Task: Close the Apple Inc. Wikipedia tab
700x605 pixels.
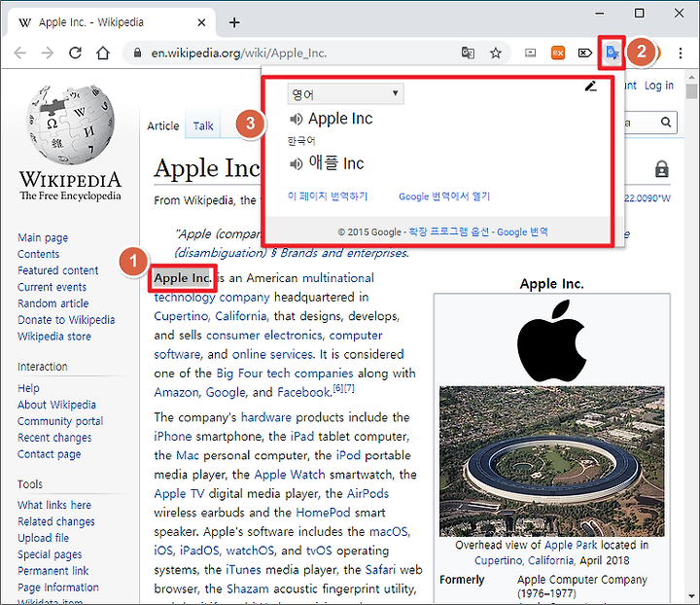Action: pyautogui.click(x=202, y=22)
